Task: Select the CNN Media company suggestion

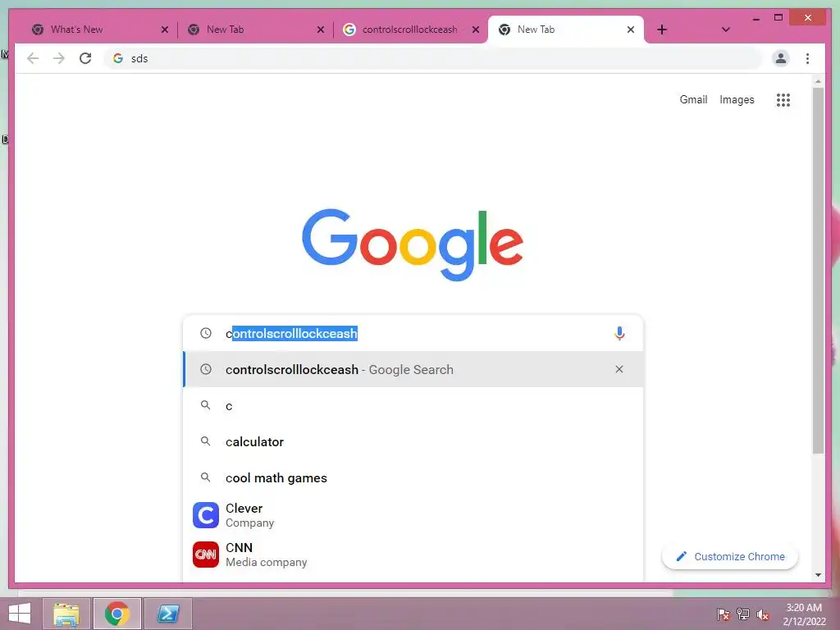Action: 413,555
